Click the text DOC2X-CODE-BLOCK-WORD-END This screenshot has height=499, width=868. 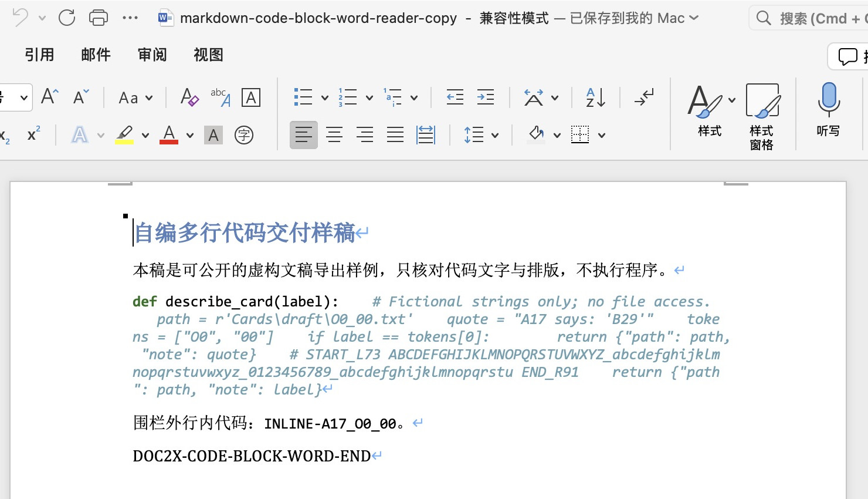[x=252, y=456]
